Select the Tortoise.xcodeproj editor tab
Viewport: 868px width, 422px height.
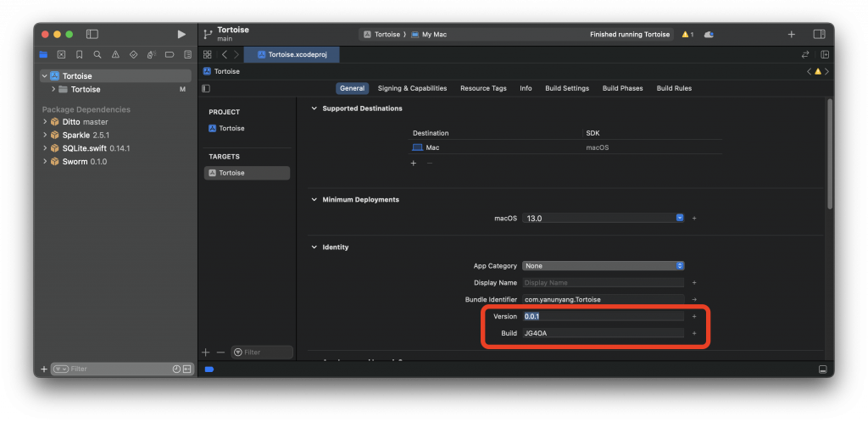pyautogui.click(x=292, y=54)
